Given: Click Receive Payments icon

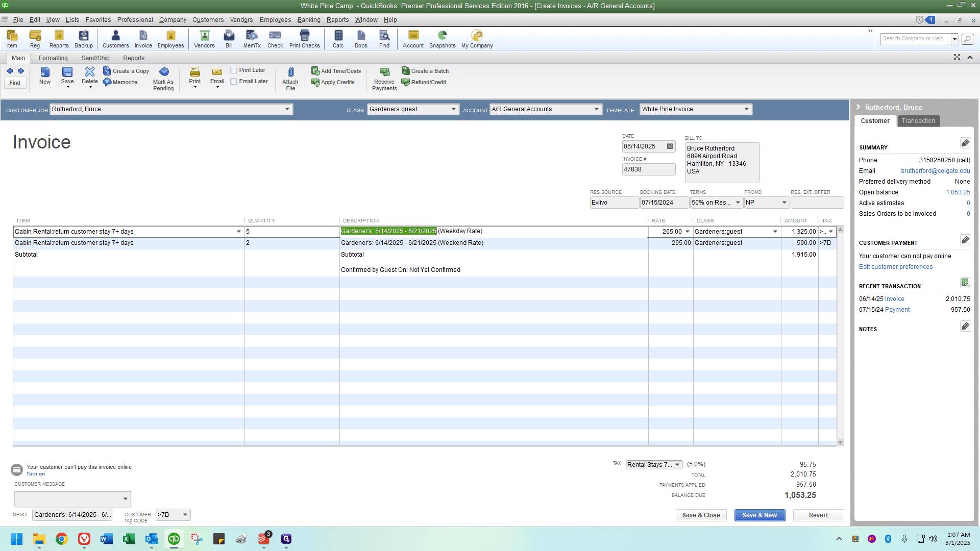Looking at the screenshot, I should click(x=384, y=79).
